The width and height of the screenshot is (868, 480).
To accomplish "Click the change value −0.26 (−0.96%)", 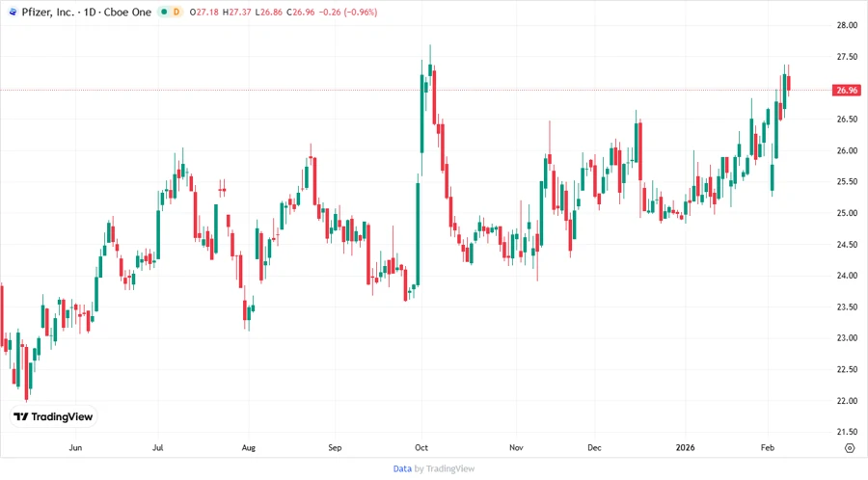I will click(x=348, y=12).
